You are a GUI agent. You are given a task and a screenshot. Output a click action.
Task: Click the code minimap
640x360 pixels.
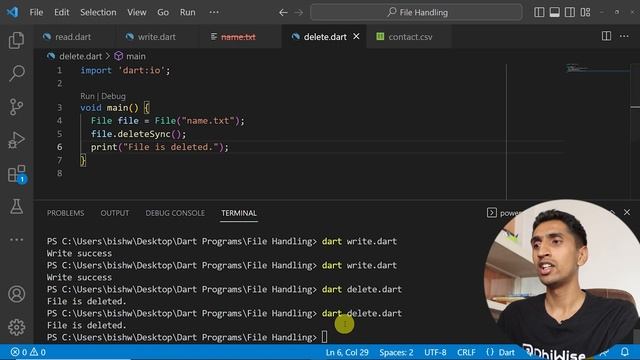[598, 69]
